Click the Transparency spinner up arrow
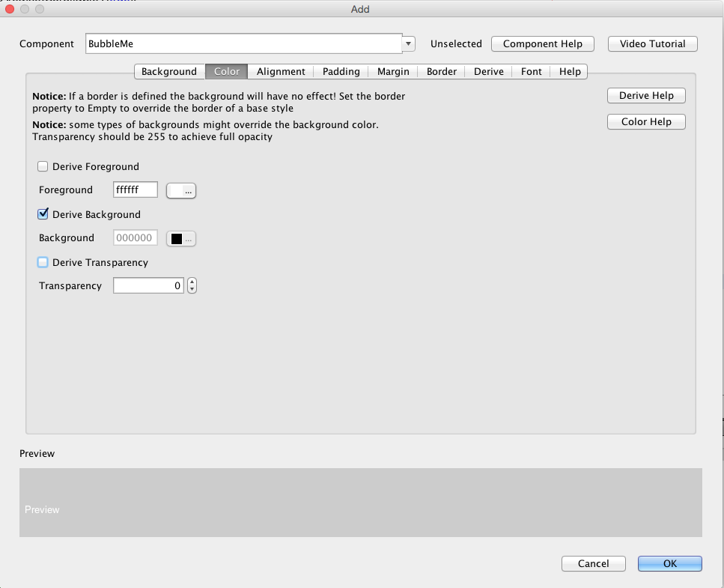This screenshot has width=724, height=588. coord(191,282)
